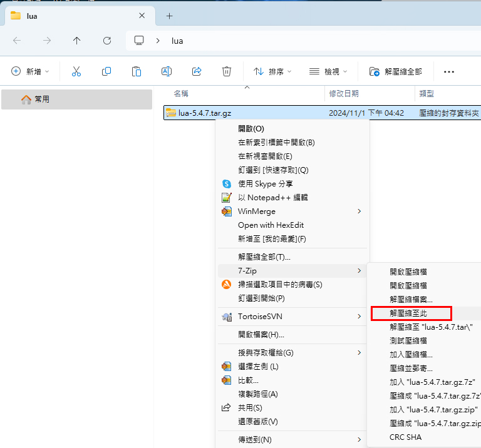Click the 2024/11/1 下午 04:42 date cell
The width and height of the screenshot is (481, 448).
pyautogui.click(x=366, y=113)
